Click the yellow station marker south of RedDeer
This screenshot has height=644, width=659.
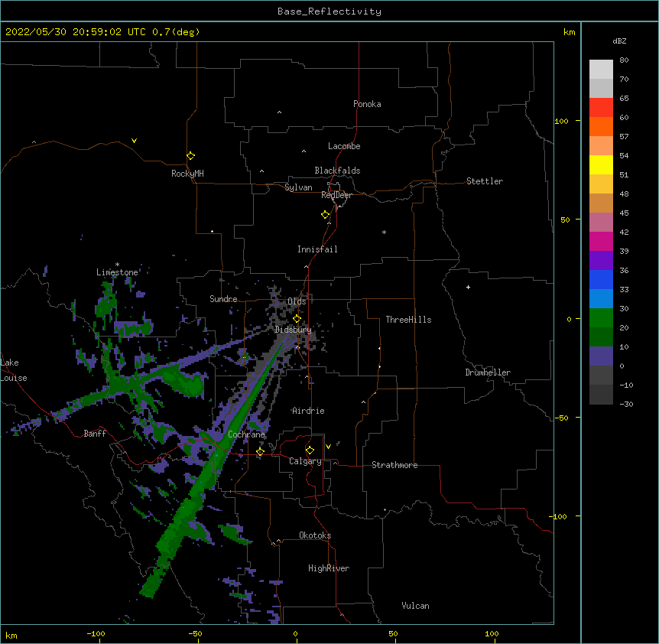pos(326,215)
